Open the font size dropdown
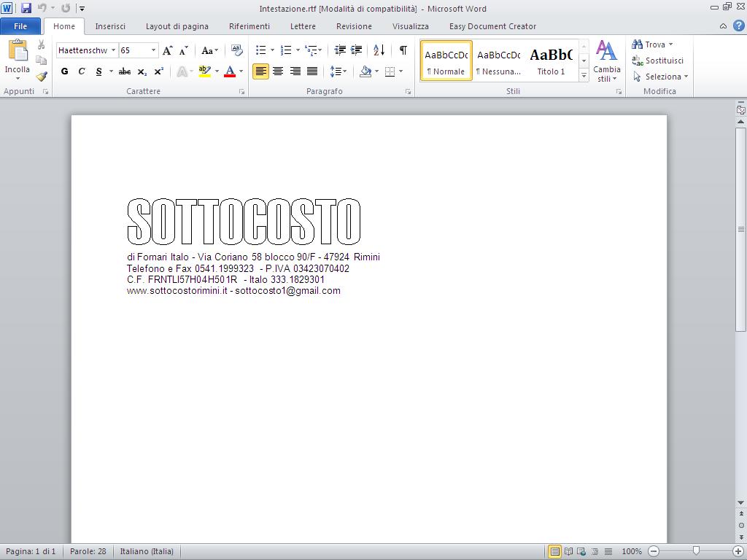Screen dimensions: 747x560 click(x=153, y=50)
